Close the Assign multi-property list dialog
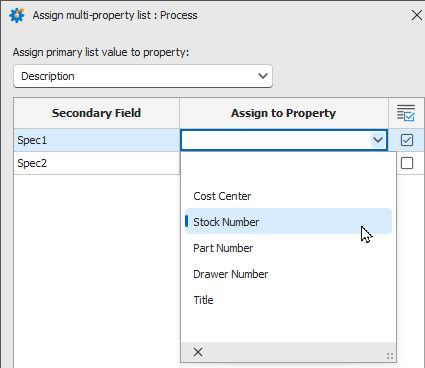This screenshot has width=425, height=368. coord(416,15)
